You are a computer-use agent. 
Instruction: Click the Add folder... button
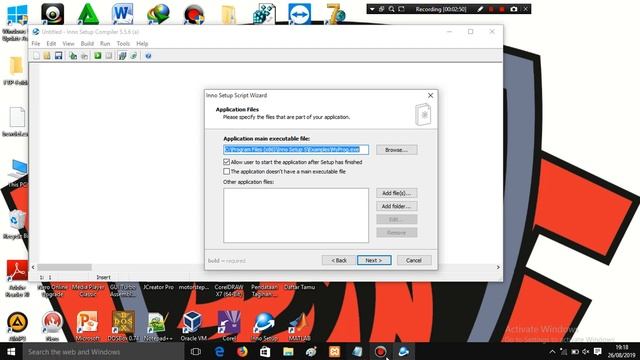pos(396,206)
